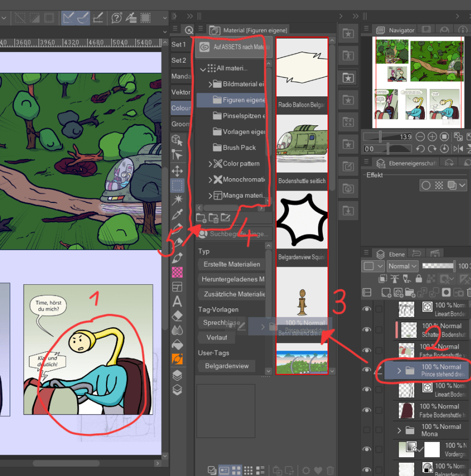Screen dimensions: 471x476
Task: Expand the Color pattern folder
Action: pyautogui.click(x=210, y=164)
